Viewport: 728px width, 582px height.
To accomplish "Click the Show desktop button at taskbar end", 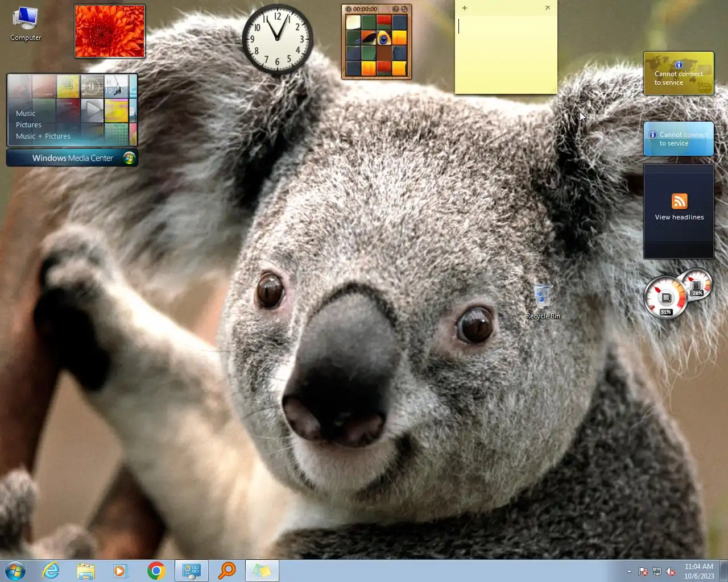I will [x=723, y=571].
